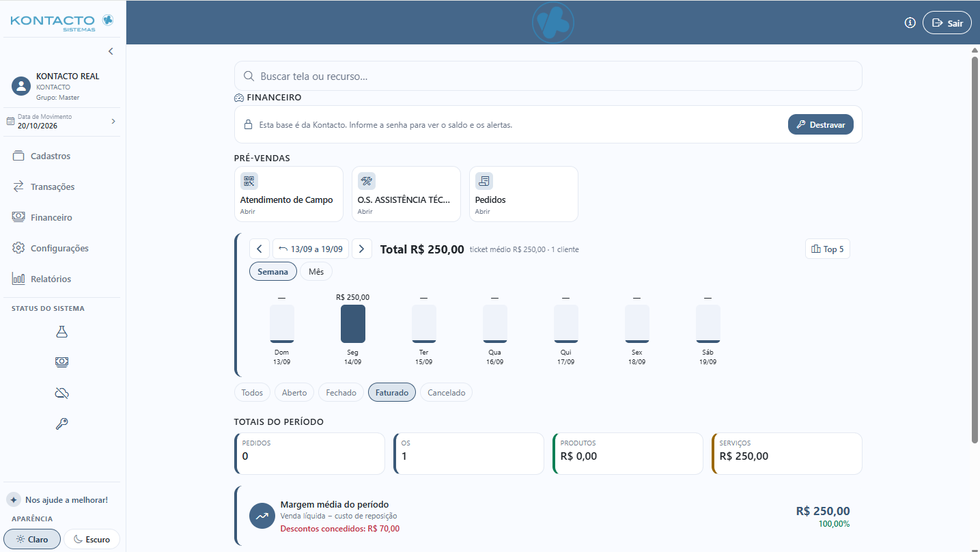Viewport: 980px width, 552px height.
Task: Go to the previous week with the left arrow
Action: [x=260, y=249]
